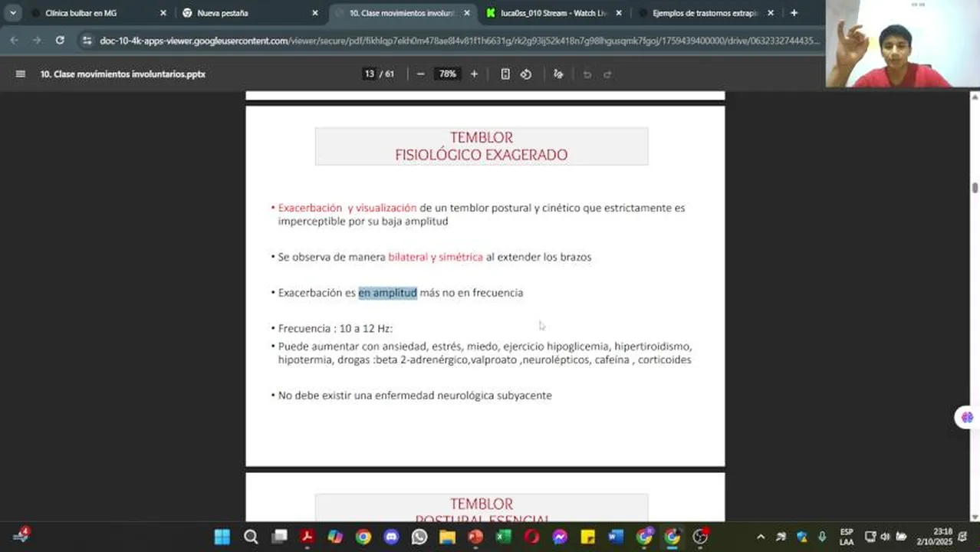This screenshot has height=552, width=980.
Task: Click the PDF vertical scrollbar thumb
Action: [x=975, y=188]
